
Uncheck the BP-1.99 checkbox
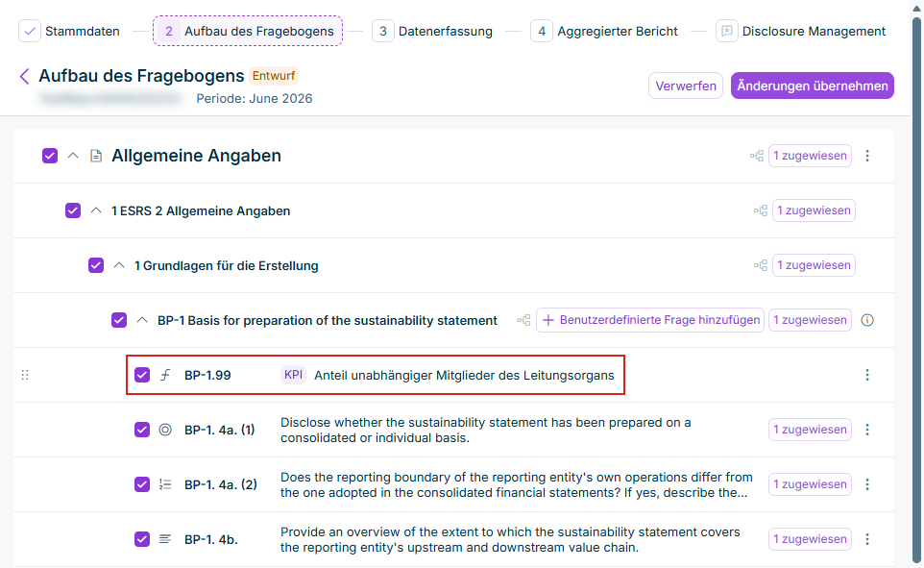click(142, 375)
